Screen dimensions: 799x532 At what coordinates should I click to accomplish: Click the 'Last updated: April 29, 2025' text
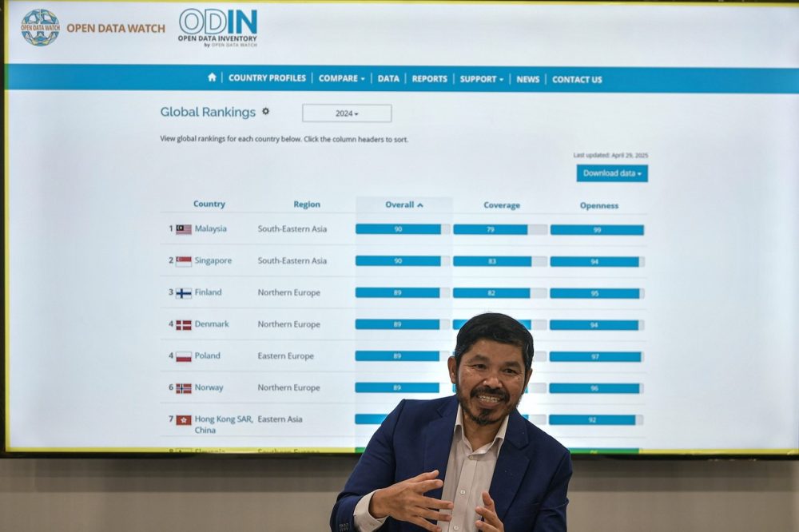tap(610, 156)
